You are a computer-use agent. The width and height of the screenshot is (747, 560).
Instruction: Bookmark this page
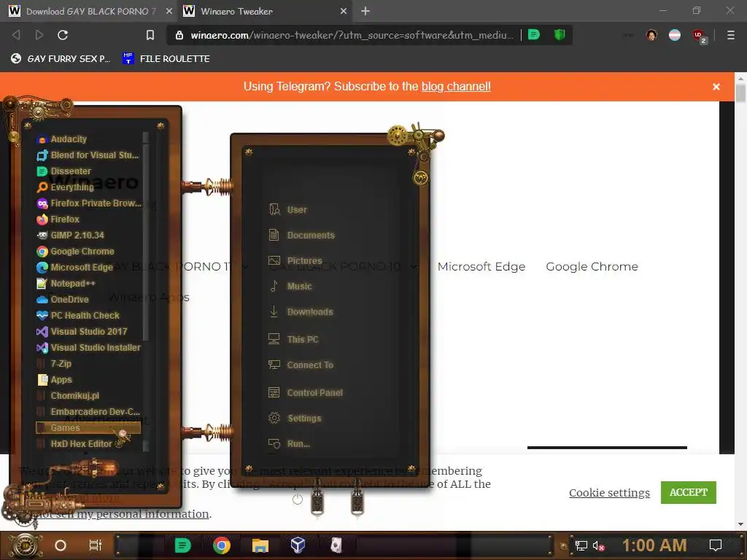click(x=150, y=35)
